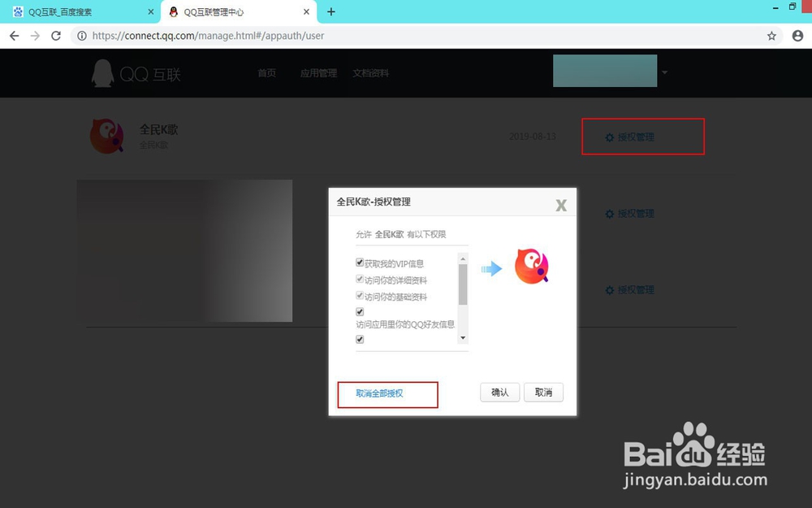Click the date 2019-08-13
The height and width of the screenshot is (508, 812).
tap(533, 137)
